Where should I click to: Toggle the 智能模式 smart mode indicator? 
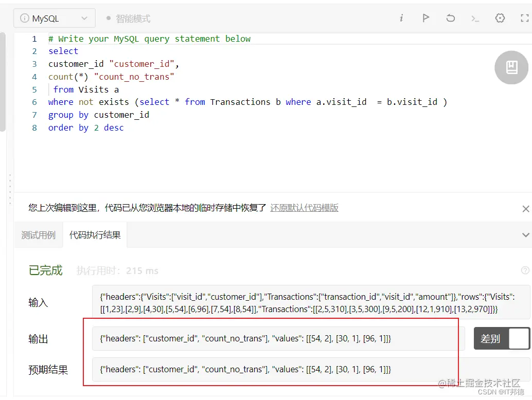coord(128,19)
